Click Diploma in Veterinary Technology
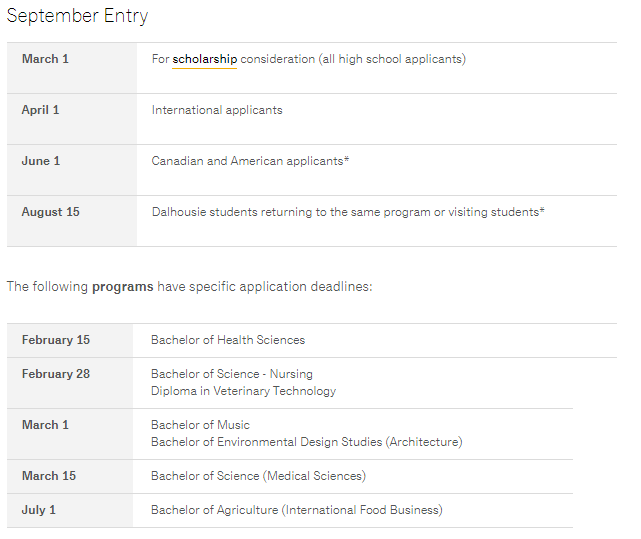 click(x=243, y=391)
